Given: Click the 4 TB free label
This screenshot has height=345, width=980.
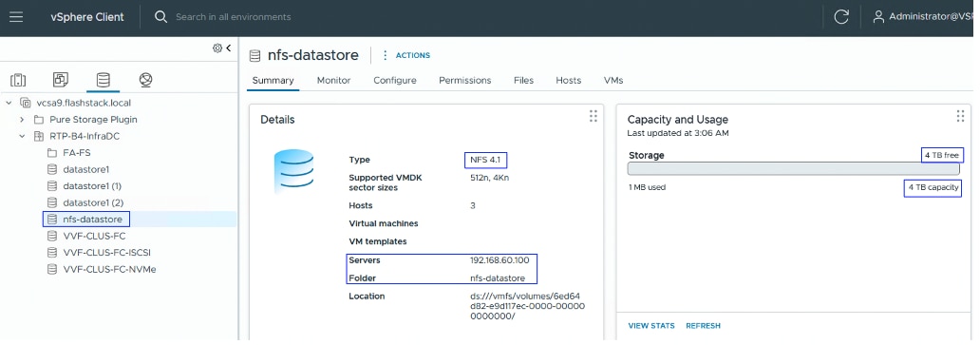Looking at the screenshot, I should [x=943, y=155].
